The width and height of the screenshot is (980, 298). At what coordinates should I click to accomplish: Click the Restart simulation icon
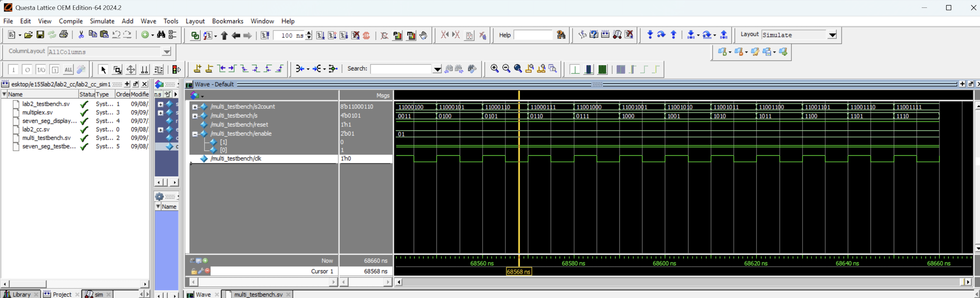pyautogui.click(x=265, y=35)
